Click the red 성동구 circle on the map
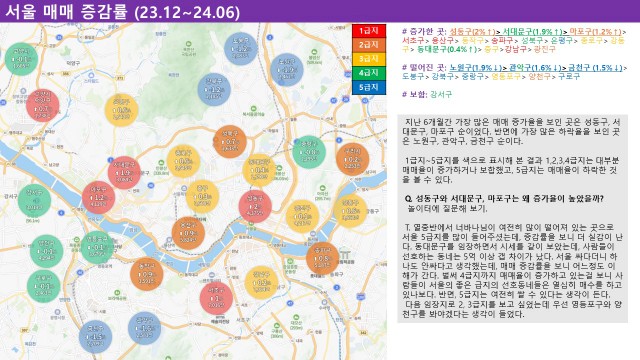Image resolution: width=640 pixels, height=360 pixels. (x=255, y=206)
